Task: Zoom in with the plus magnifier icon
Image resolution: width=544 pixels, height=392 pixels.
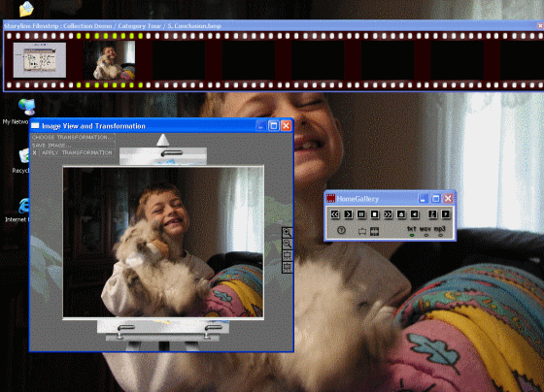Action: tap(288, 233)
